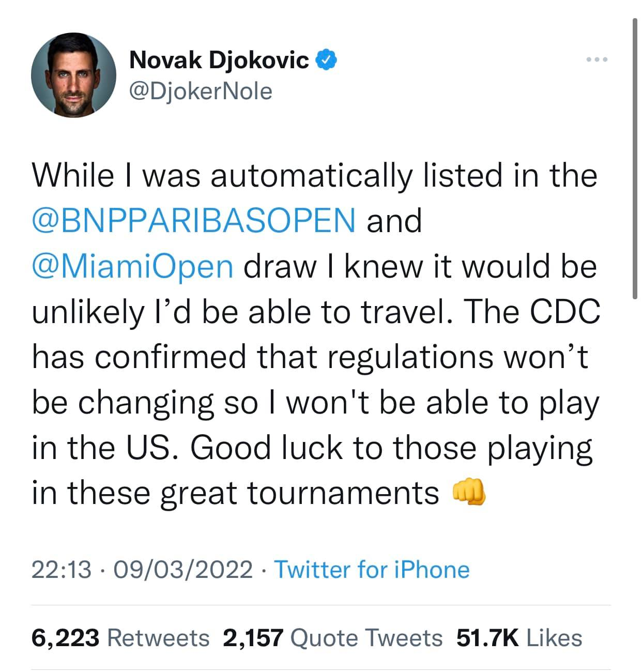Click the 'While I was automatically listed' line
The height and width of the screenshot is (672, 642).
point(315,175)
